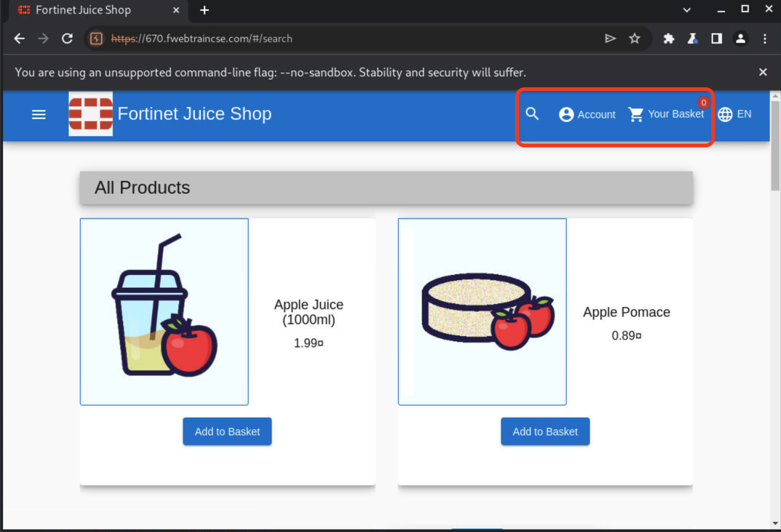Open the tab search chevron
The image size is (781, 532).
(x=687, y=10)
